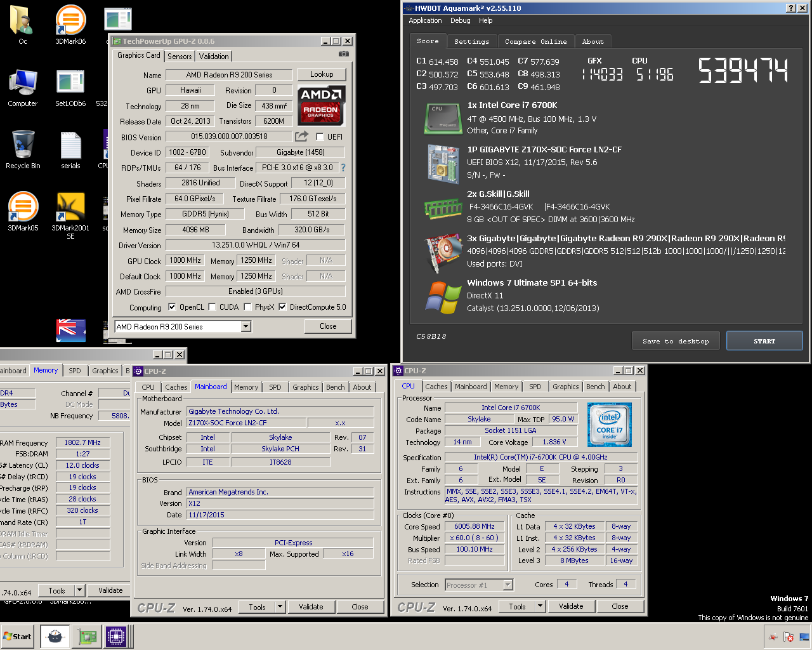Screen dimensions: 812x650
Task: Click the GPU-Z Driver Version field
Action: click(256, 245)
